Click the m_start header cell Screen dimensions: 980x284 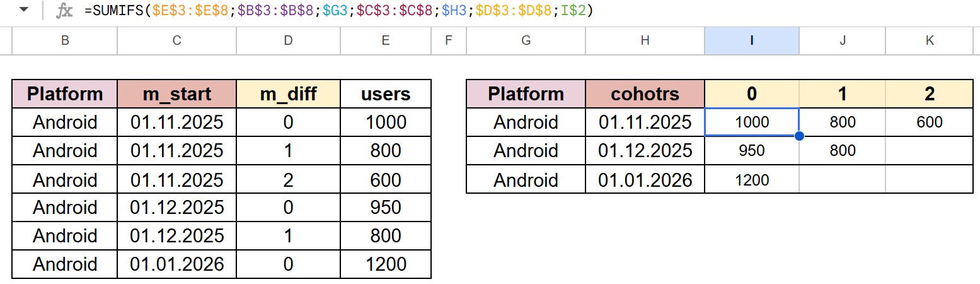(176, 94)
